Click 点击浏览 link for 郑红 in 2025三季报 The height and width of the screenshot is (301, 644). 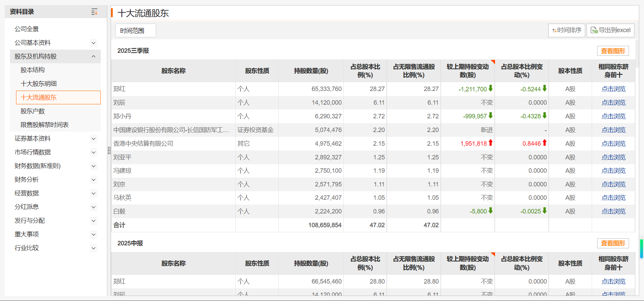coord(613,89)
